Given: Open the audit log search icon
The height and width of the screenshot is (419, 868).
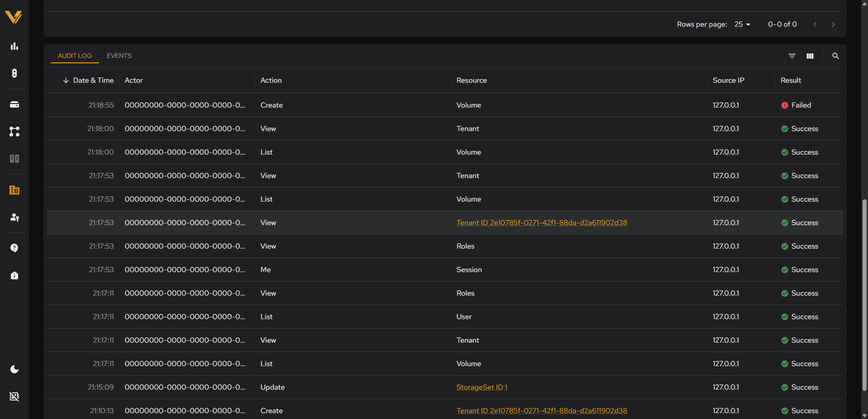Looking at the screenshot, I should click(835, 56).
